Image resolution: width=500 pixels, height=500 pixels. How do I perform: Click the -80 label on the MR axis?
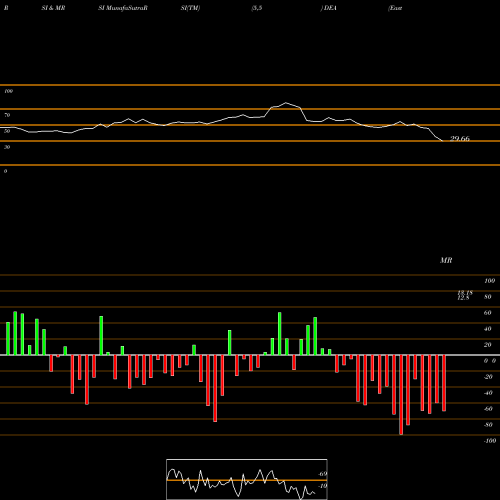[488, 425]
